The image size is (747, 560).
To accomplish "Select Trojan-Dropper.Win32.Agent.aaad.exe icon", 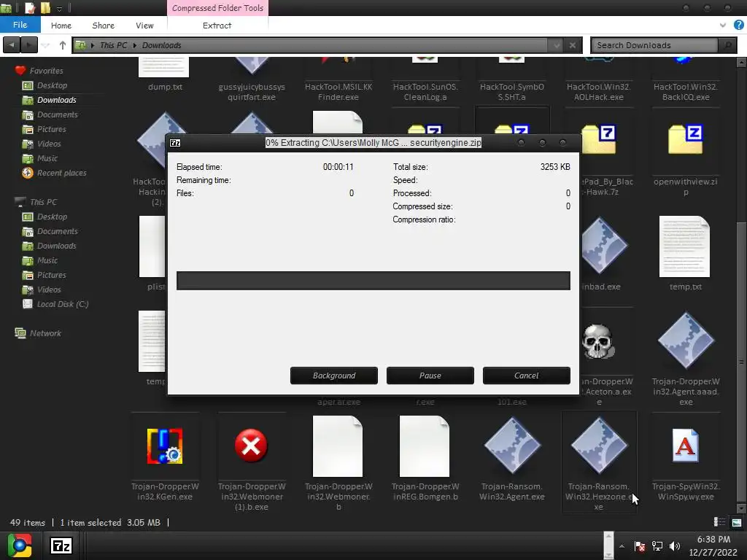I will click(686, 341).
